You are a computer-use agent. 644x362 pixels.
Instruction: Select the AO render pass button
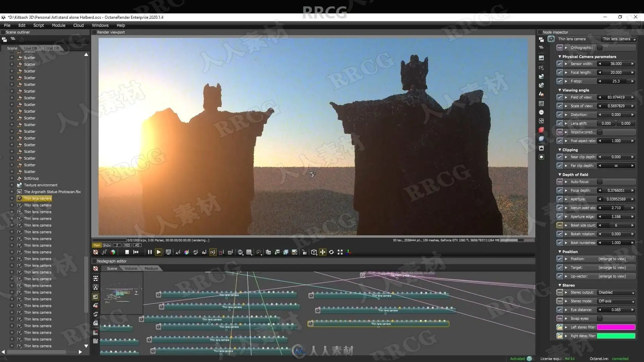coord(137,245)
